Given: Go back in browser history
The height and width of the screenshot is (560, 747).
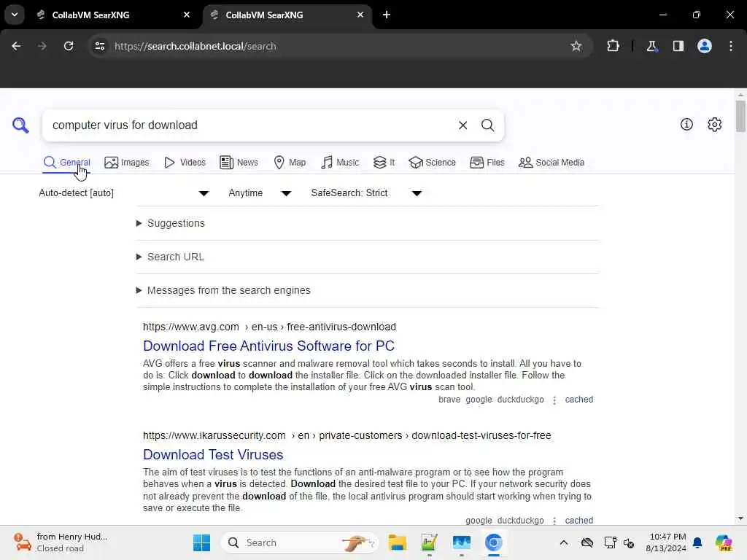Looking at the screenshot, I should point(16,46).
